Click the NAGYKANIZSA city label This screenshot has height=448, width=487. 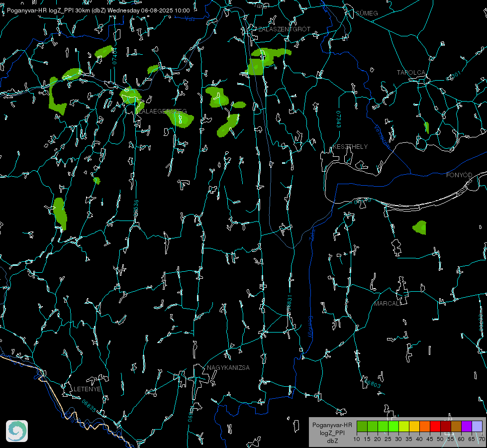(x=228, y=367)
